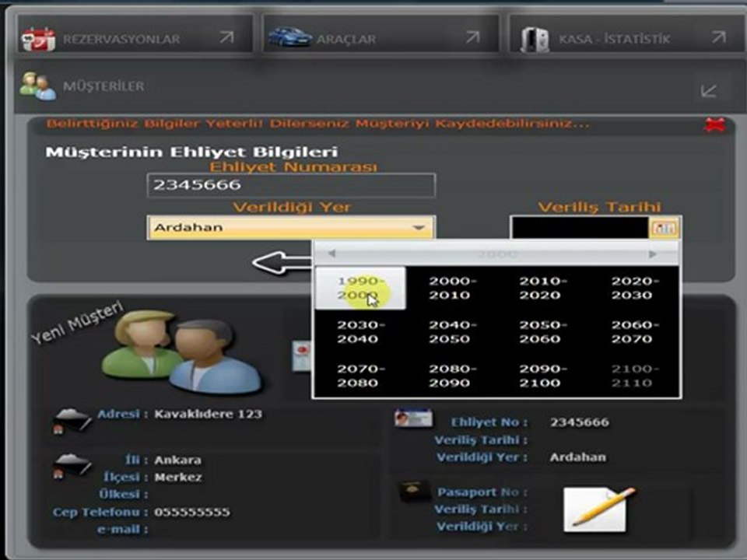Click the city value Ankara
The height and width of the screenshot is (560, 747).
click(x=177, y=460)
